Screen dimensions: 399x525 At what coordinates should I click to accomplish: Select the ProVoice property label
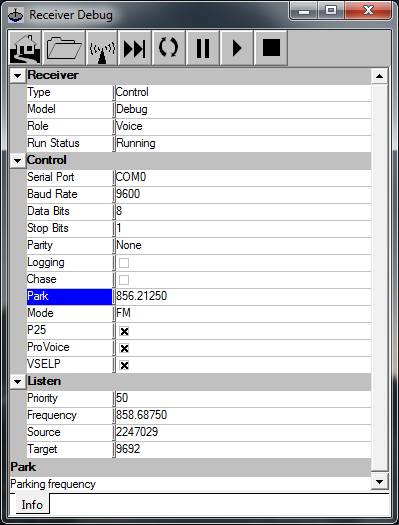pyautogui.click(x=48, y=347)
